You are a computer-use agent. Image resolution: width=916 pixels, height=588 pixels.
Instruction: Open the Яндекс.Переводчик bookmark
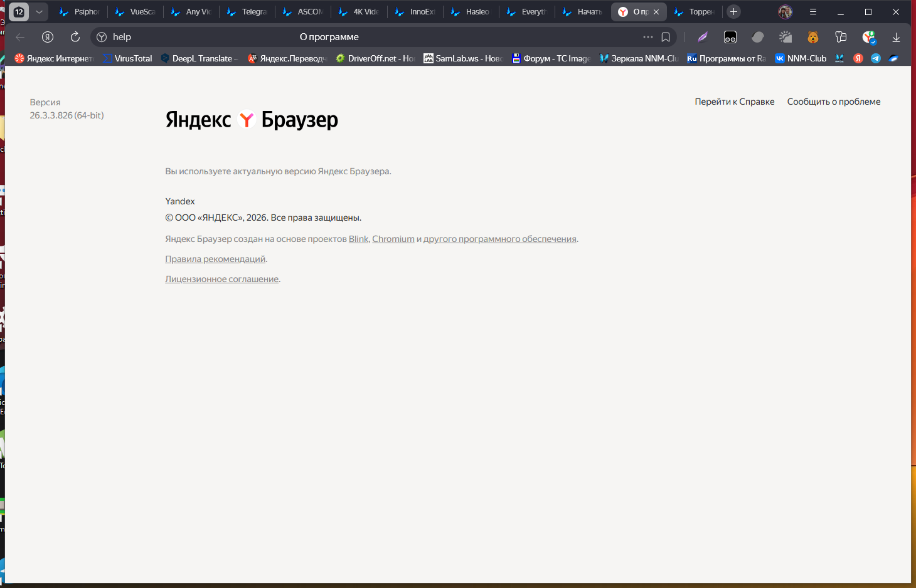287,58
